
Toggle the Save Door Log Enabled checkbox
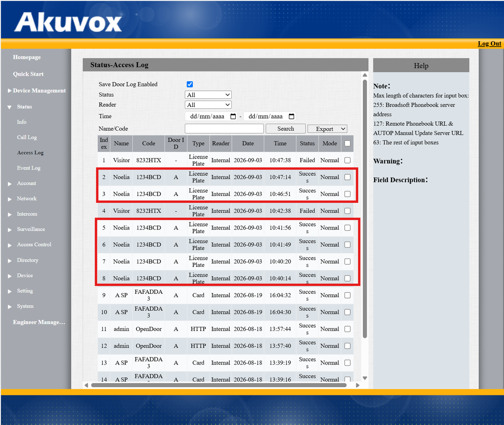(x=190, y=84)
